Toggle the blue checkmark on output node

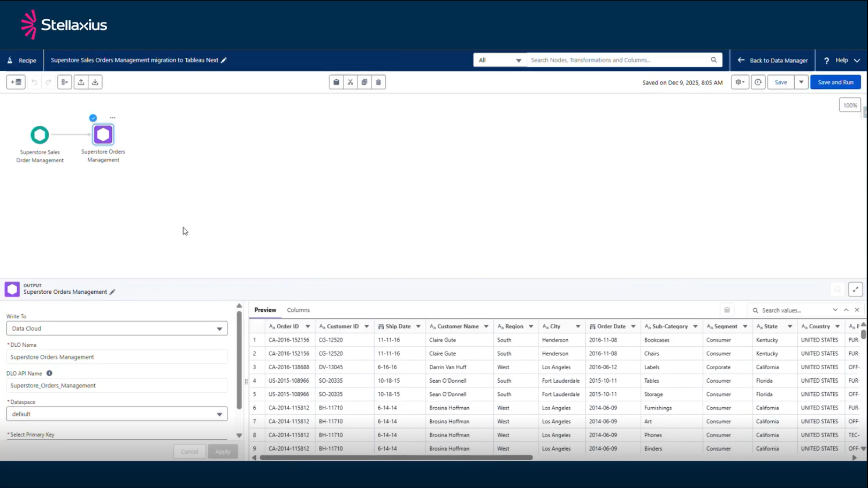(x=93, y=118)
